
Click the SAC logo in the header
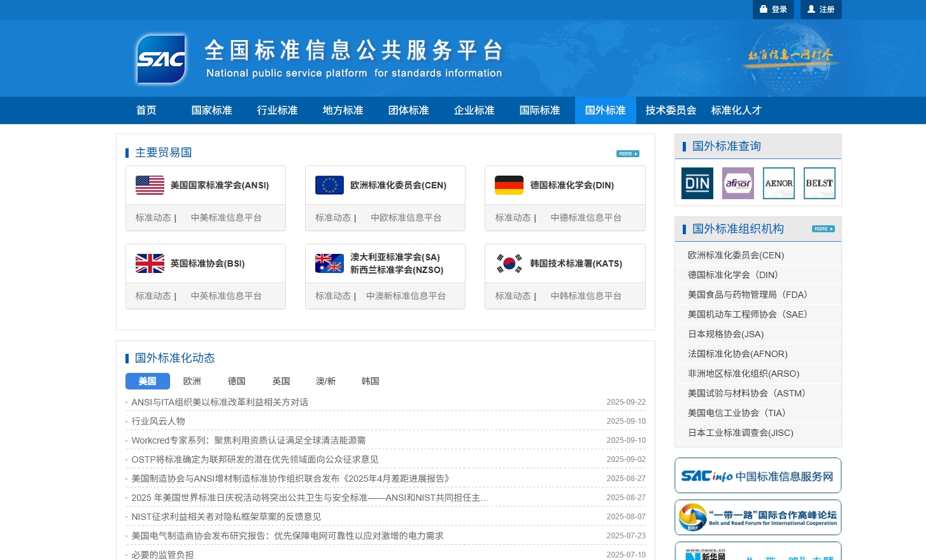[162, 59]
